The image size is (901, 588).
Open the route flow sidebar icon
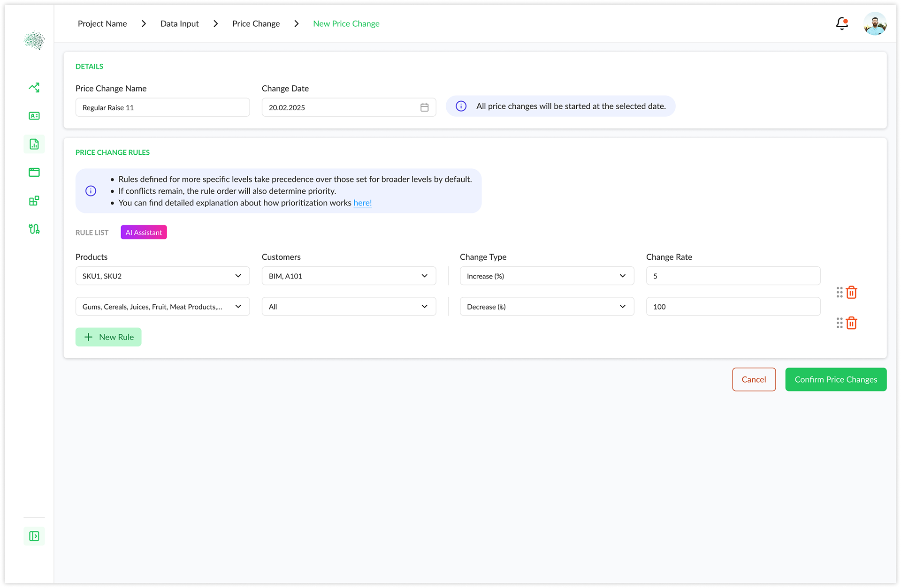click(34, 229)
